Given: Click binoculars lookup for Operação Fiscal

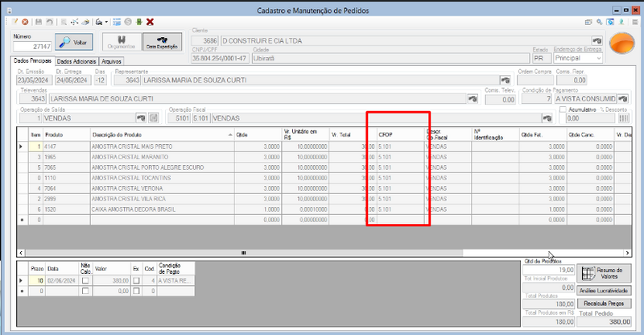Looking at the screenshot, I should (547, 118).
